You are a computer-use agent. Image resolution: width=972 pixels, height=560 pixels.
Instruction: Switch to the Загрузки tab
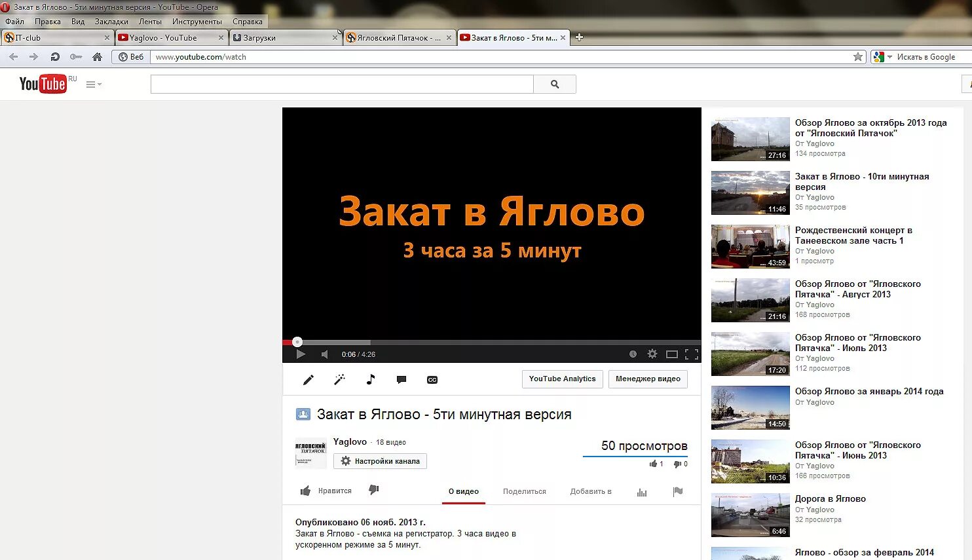coord(286,37)
